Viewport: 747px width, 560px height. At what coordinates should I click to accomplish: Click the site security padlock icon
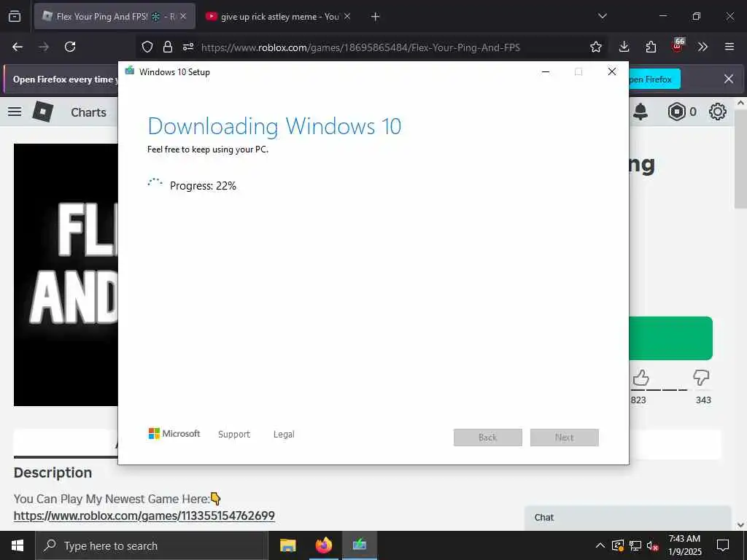[x=168, y=47]
